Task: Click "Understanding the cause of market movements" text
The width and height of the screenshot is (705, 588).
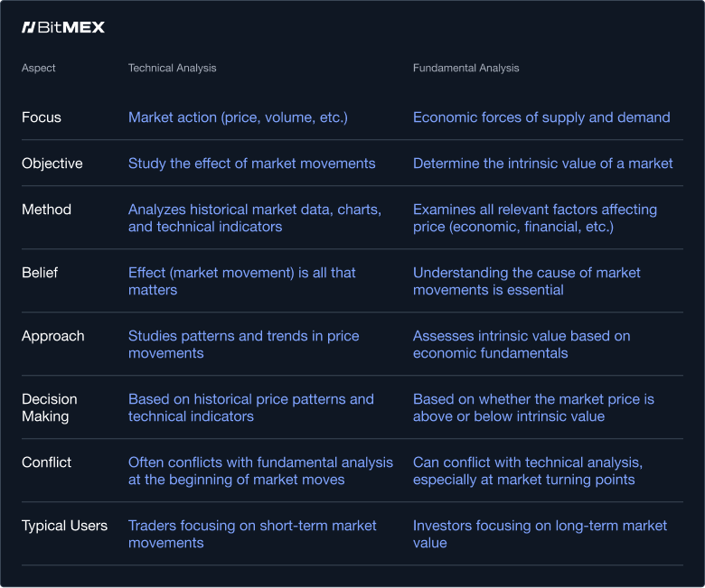Action: pyautogui.click(x=526, y=281)
